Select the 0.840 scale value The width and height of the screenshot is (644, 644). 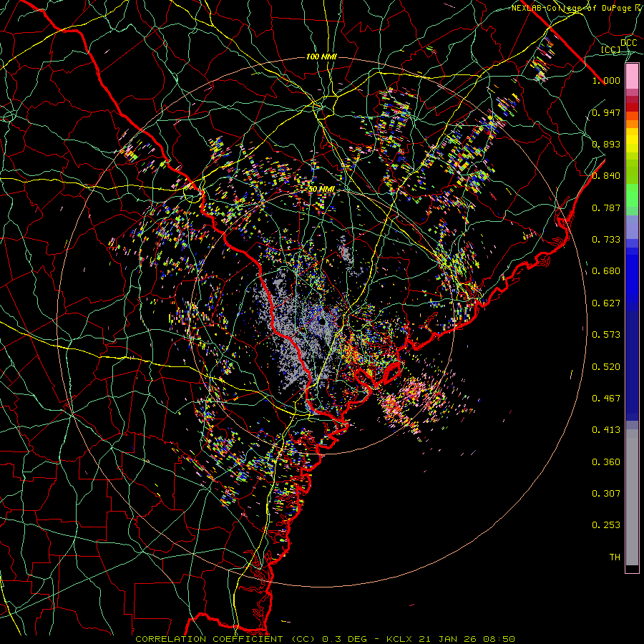(x=606, y=176)
